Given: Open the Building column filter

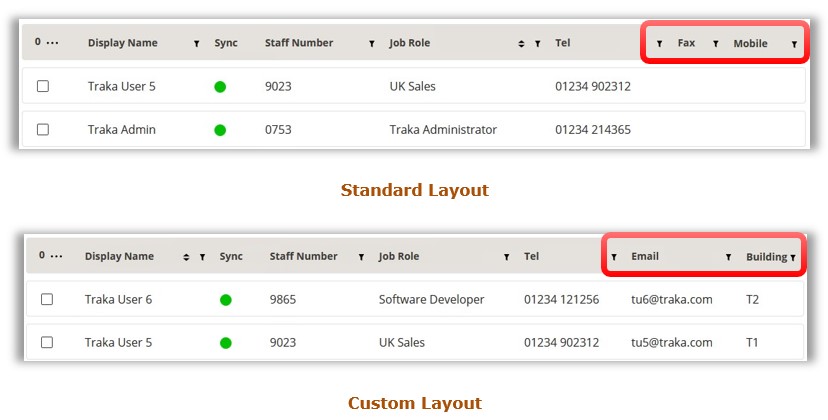Looking at the screenshot, I should pyautogui.click(x=793, y=257).
